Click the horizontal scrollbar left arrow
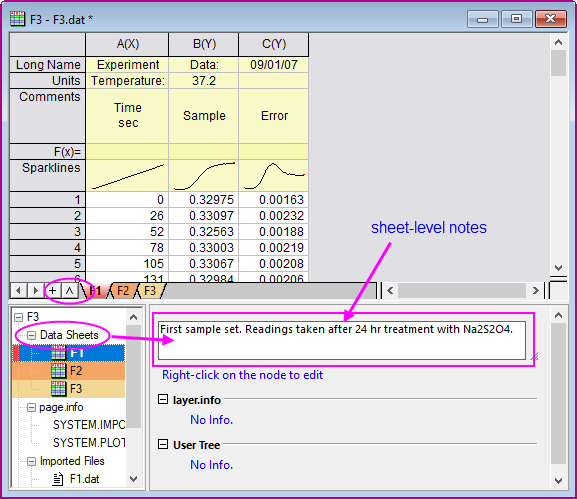 point(390,291)
